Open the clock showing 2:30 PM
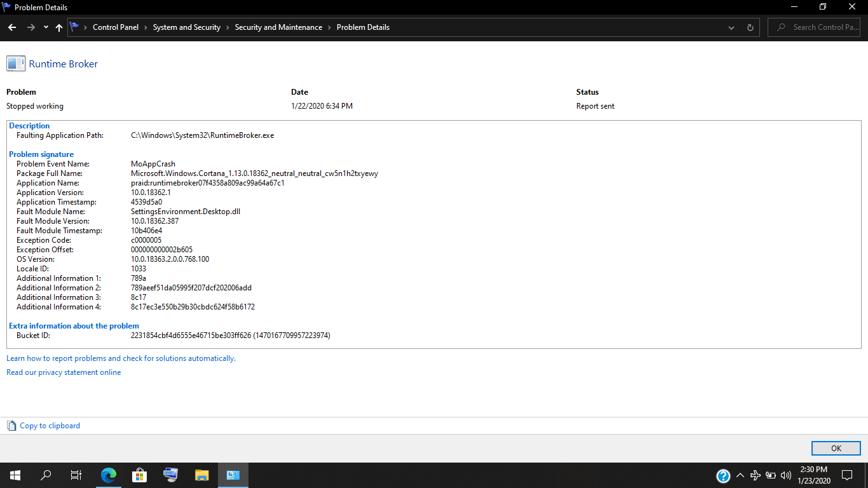Image resolution: width=868 pixels, height=488 pixels. click(813, 475)
